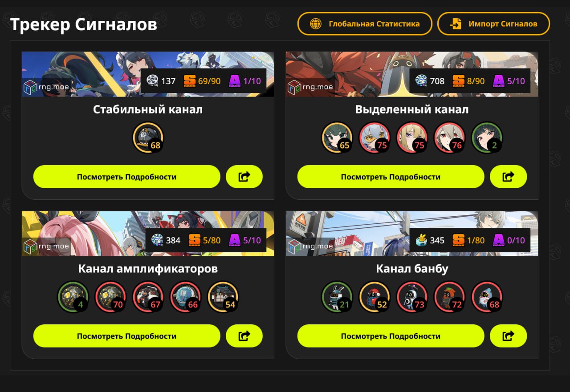570x392 pixels.
Task: Select the W-engine icon with pity 68
Action: click(x=148, y=138)
